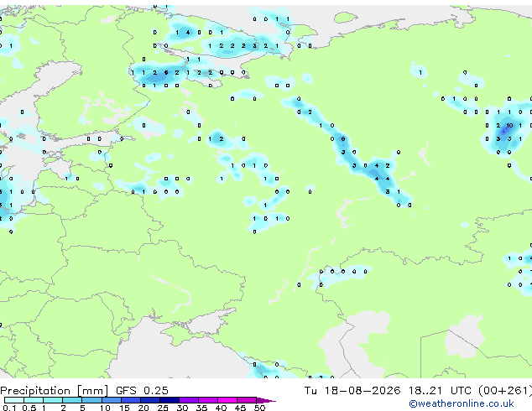This screenshot has width=532, height=411.
Task: Pick the 25–30 mm legend swatch
Action: 170,400
